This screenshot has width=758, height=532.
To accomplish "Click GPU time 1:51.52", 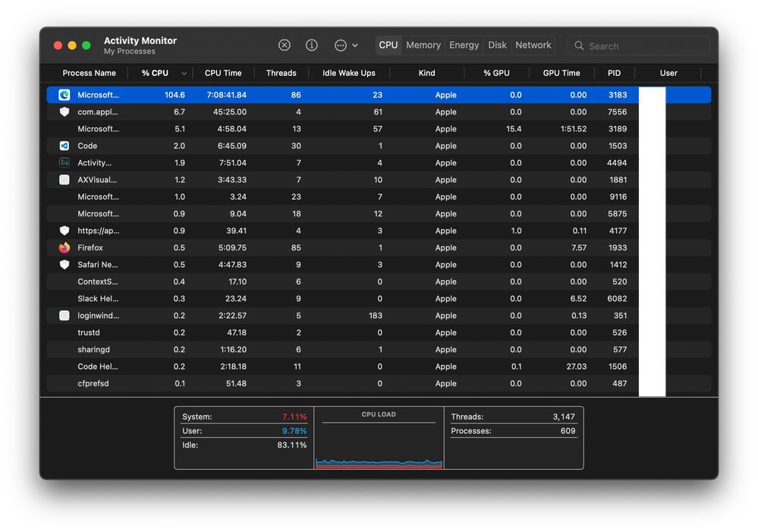I will pos(574,129).
